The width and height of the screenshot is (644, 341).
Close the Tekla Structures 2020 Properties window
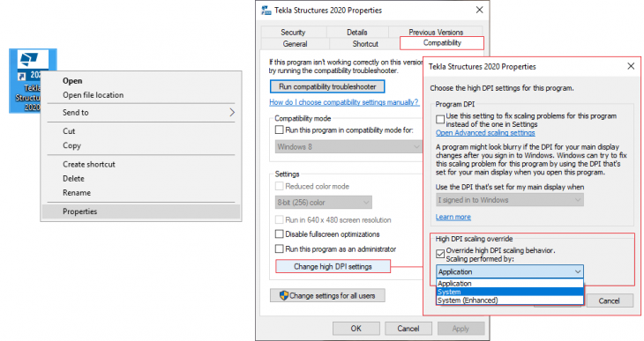tap(479, 10)
